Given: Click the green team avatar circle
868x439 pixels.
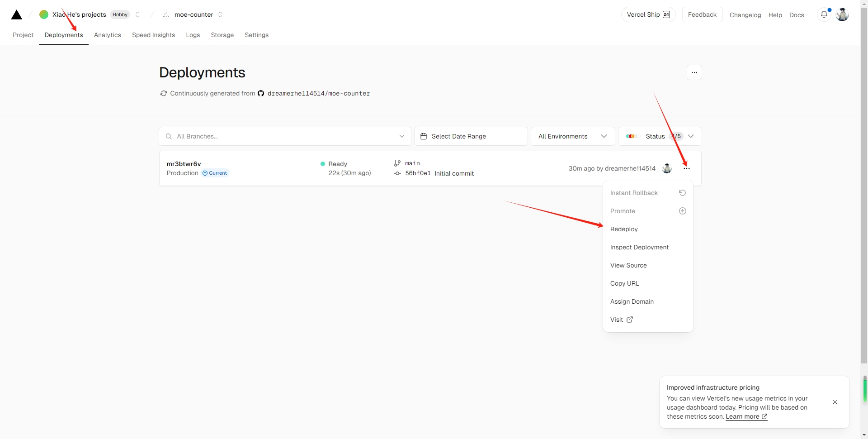Looking at the screenshot, I should [44, 14].
